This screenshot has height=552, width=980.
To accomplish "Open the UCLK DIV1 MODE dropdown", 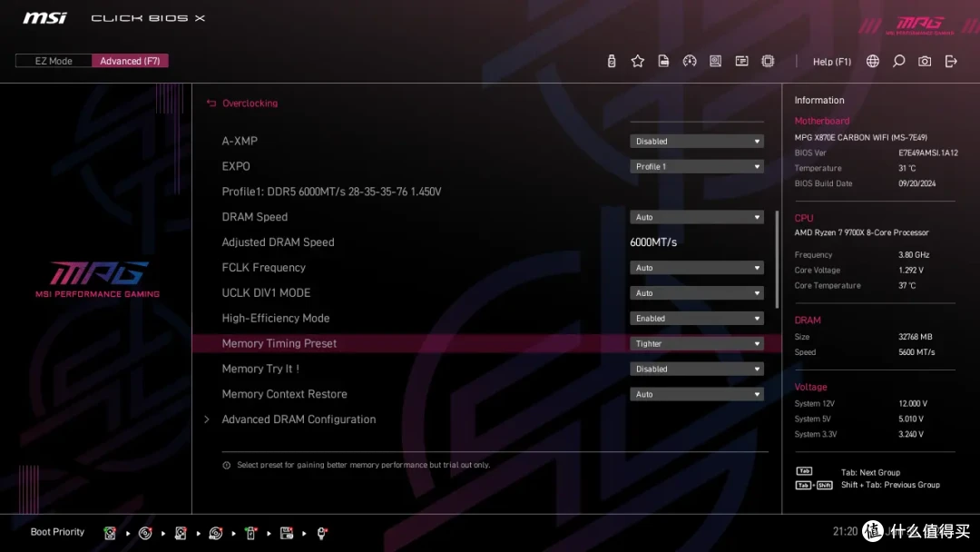I will point(696,292).
